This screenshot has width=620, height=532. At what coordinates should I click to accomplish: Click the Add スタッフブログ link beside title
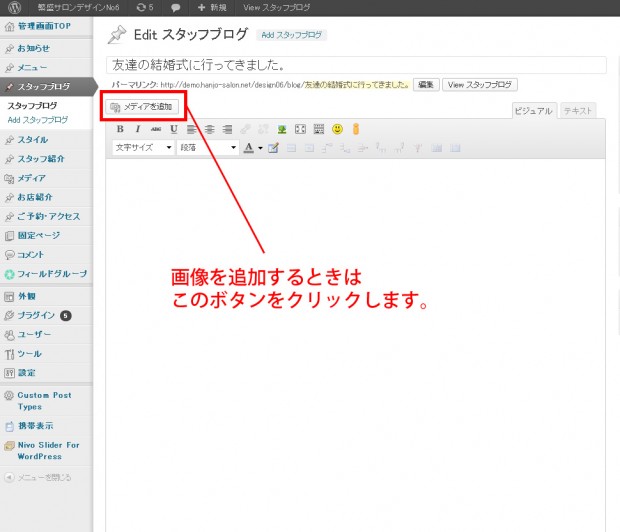tap(293, 35)
